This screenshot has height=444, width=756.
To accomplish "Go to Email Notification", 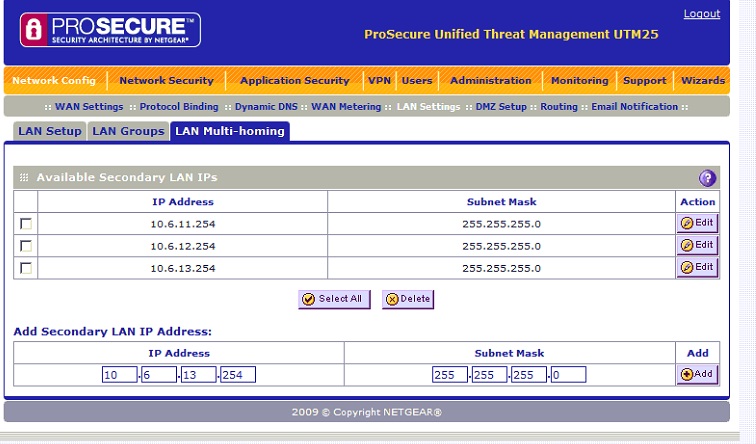I will tap(634, 107).
